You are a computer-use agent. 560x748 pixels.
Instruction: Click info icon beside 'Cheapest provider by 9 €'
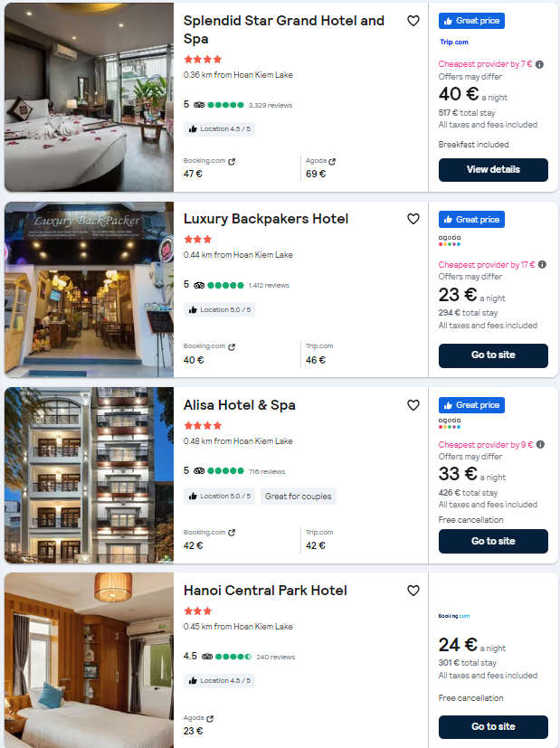click(540, 444)
